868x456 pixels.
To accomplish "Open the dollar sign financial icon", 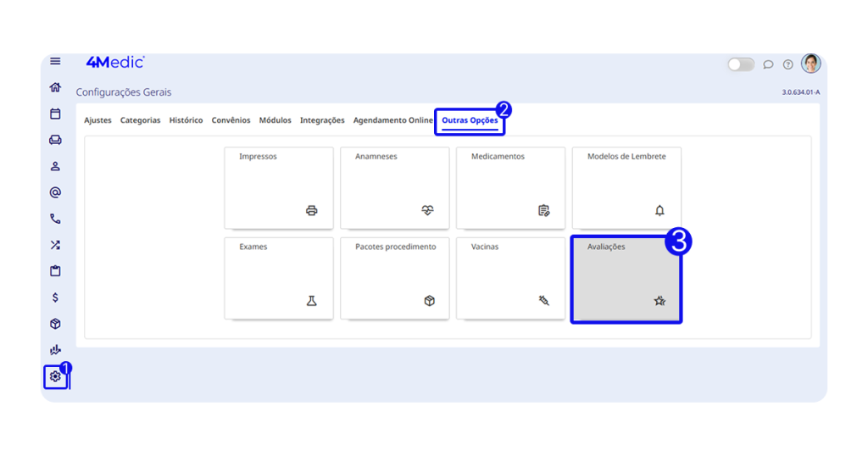I will [55, 298].
